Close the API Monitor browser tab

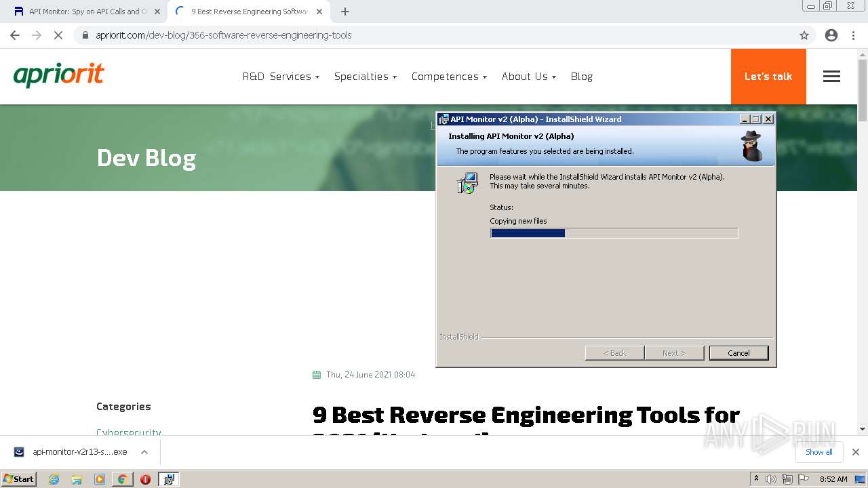point(157,12)
